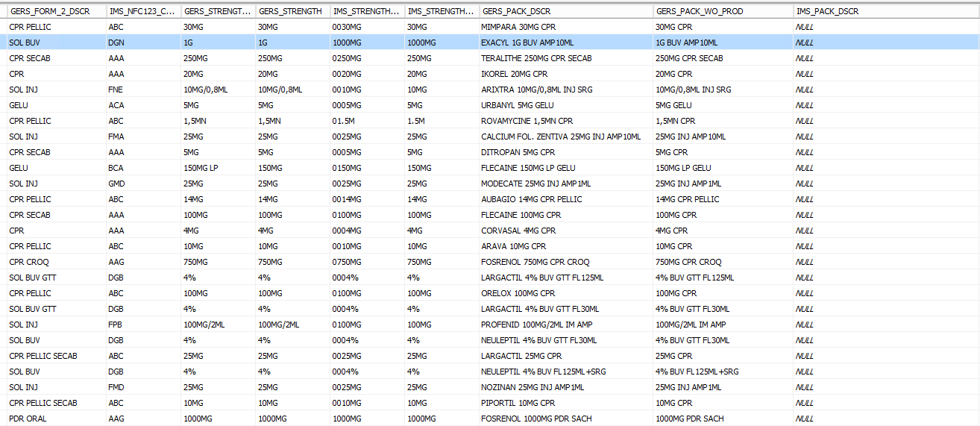This screenshot has height=426, width=980.
Task: Click cell ARAVA 10MG CPR
Action: [566, 246]
